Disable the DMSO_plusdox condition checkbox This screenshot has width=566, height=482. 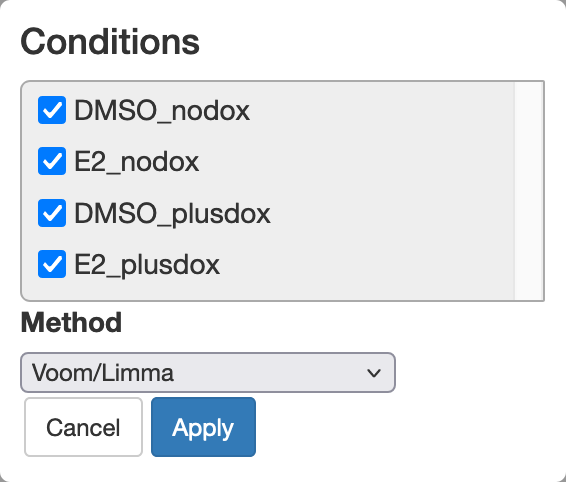[x=52, y=213]
